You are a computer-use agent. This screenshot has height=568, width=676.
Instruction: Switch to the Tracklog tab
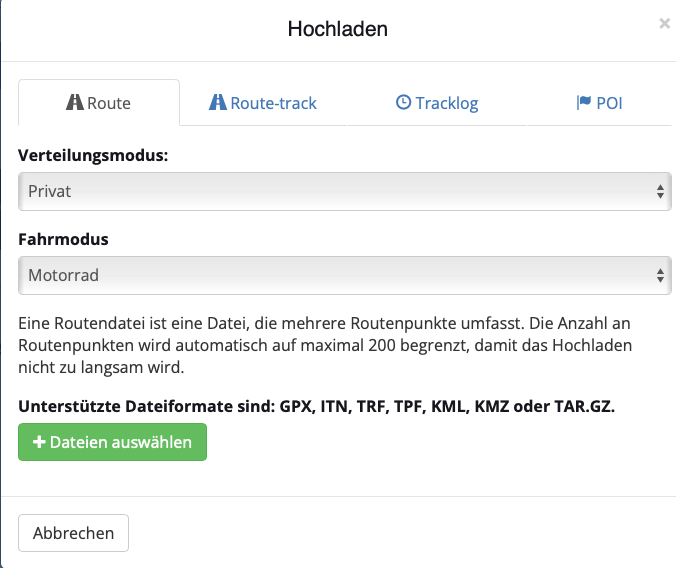click(447, 102)
